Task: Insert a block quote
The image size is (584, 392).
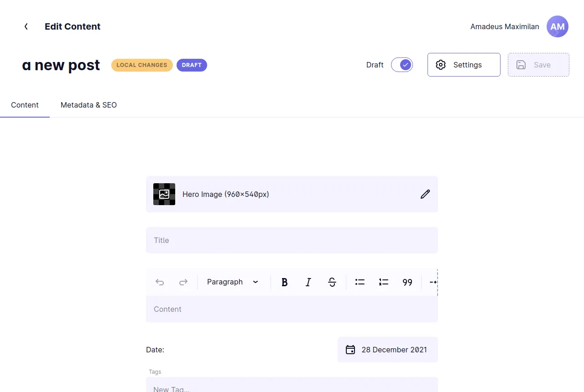Action: [x=407, y=282]
